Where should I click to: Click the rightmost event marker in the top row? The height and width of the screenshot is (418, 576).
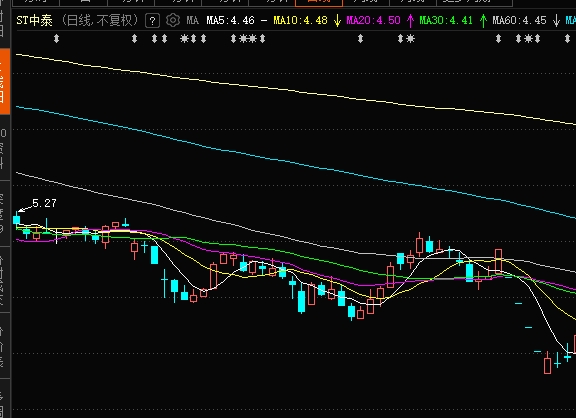567,38
